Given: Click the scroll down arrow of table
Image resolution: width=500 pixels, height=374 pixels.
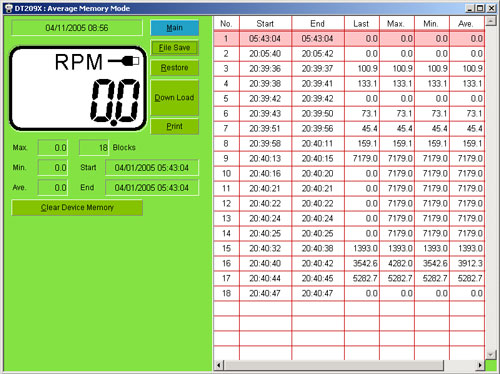Looking at the screenshot, I should point(490,354).
